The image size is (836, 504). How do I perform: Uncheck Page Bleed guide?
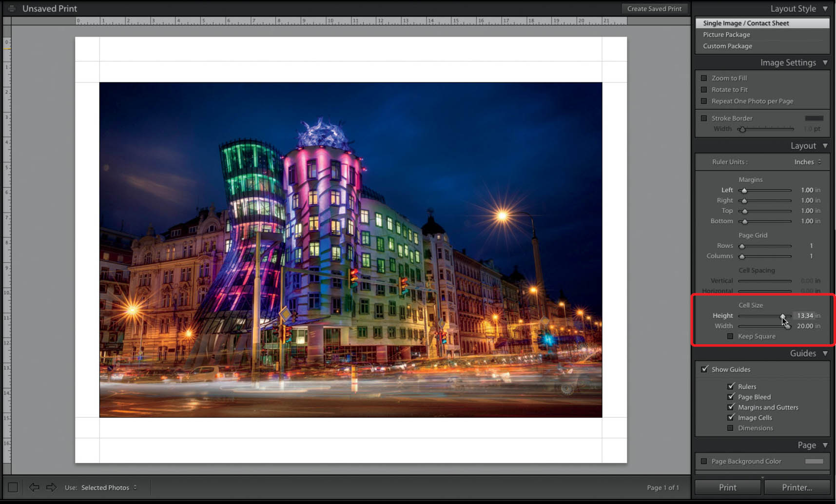(731, 397)
